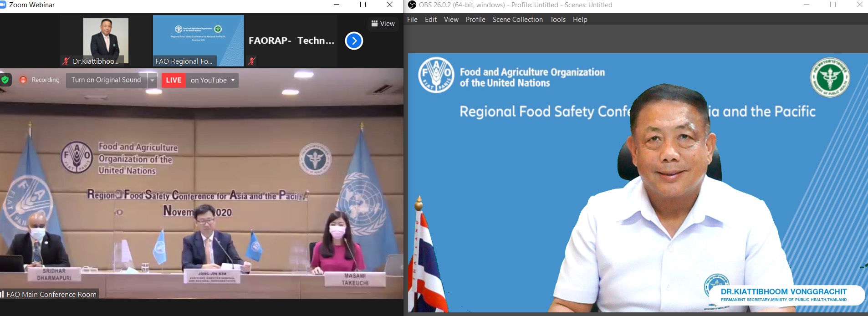Image resolution: width=868 pixels, height=316 pixels.
Task: Select Dr.Kiattibhoo participant video thumbnail
Action: 106,41
